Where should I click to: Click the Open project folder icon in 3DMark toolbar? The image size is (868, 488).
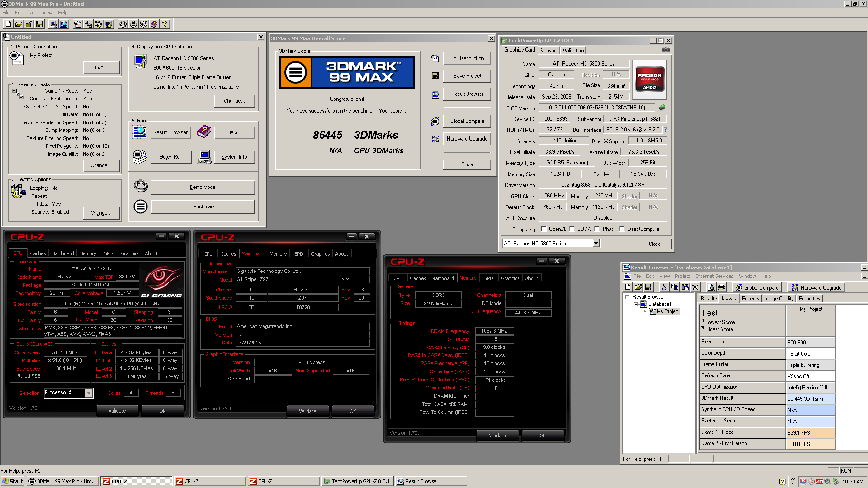19,24
